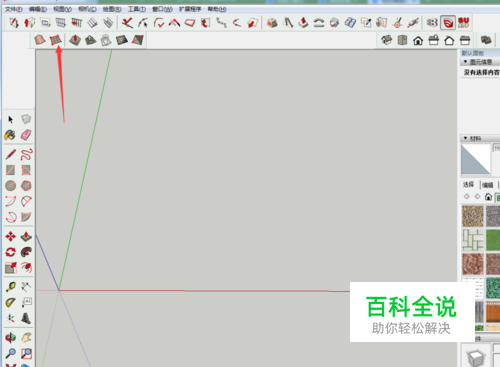Select the Axes tool
Image resolution: width=500 pixels, height=367 pixels.
[10, 318]
